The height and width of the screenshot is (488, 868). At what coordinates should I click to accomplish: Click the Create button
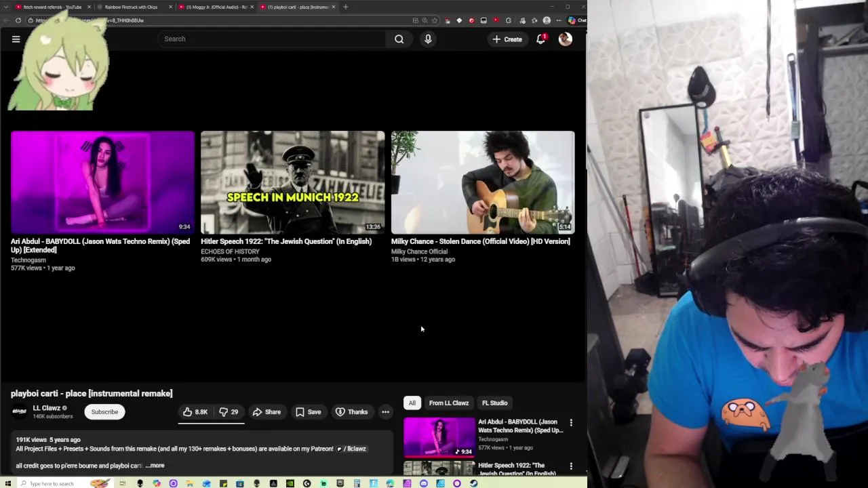pos(507,39)
